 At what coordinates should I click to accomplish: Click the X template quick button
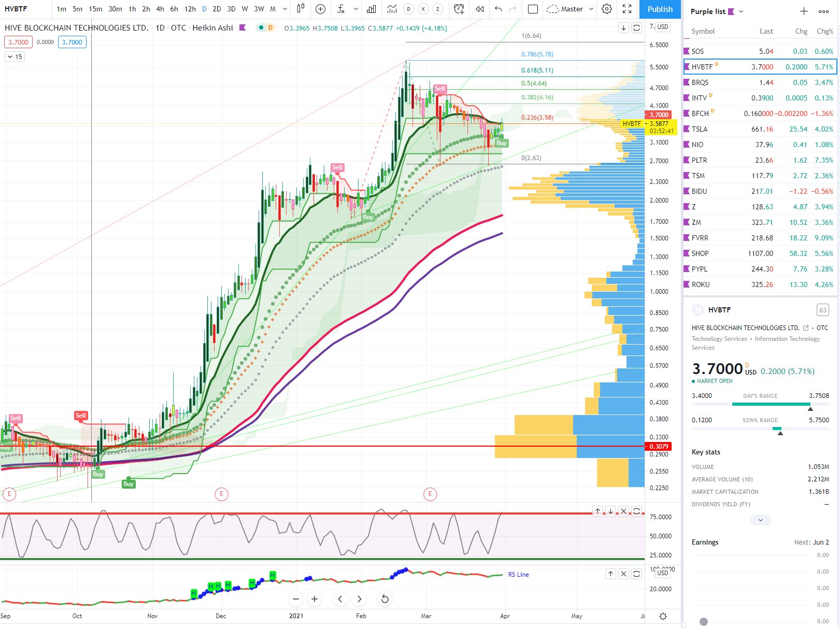[423, 9]
